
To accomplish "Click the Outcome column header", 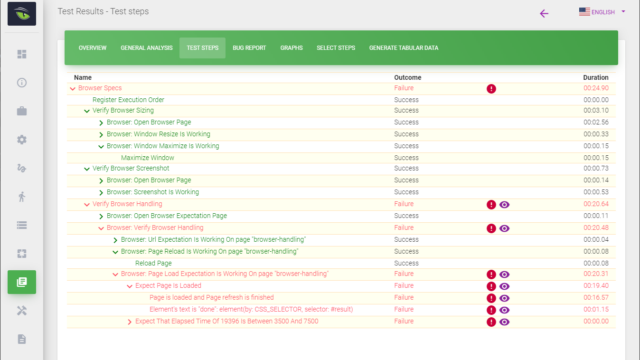I will click(407, 78).
